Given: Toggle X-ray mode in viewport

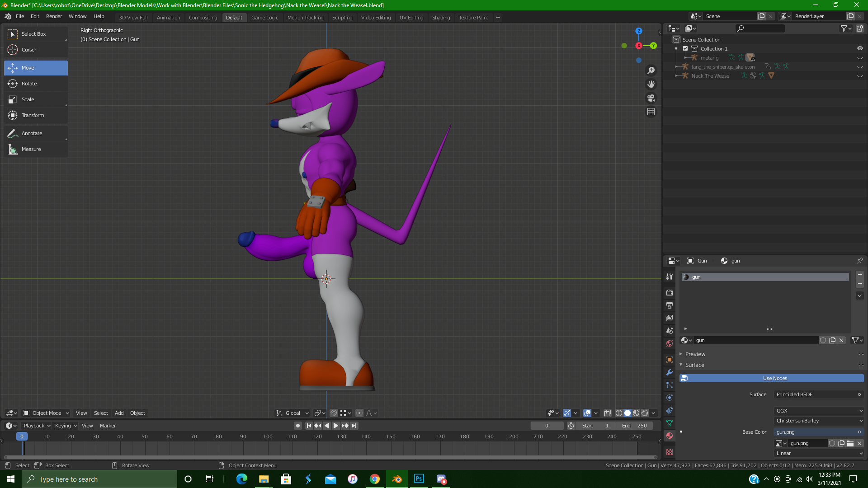Looking at the screenshot, I should click(608, 413).
